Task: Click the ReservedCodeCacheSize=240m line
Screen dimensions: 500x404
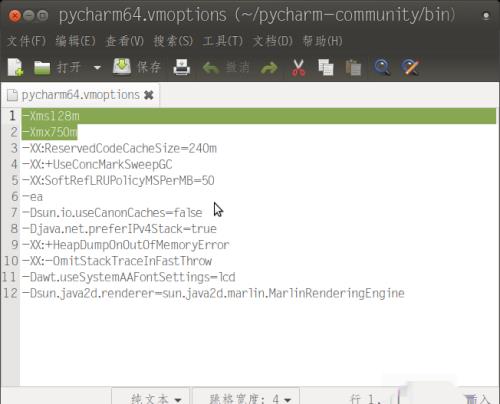Action: (119, 148)
